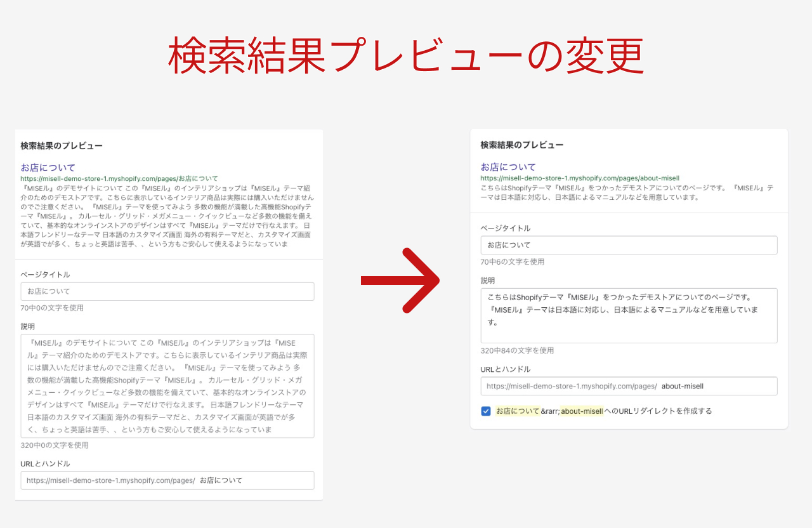Click the green URL ending in pages/お店について

click(119, 179)
